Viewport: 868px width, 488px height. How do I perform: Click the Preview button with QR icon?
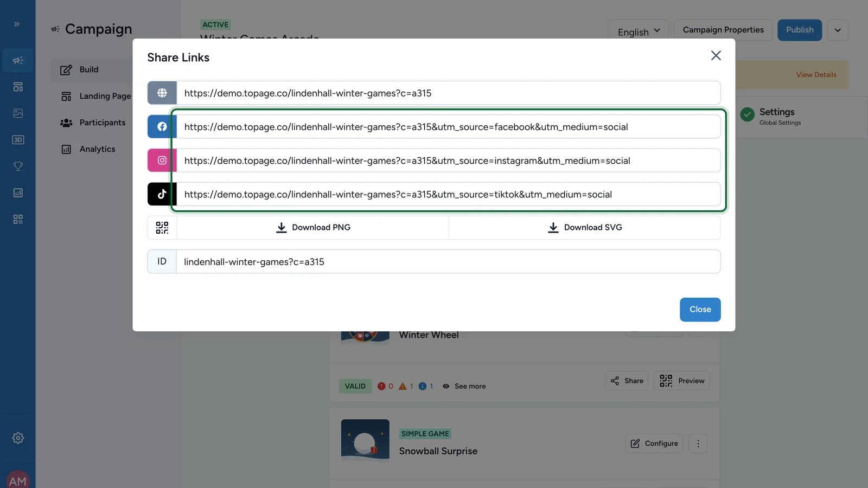click(x=682, y=381)
